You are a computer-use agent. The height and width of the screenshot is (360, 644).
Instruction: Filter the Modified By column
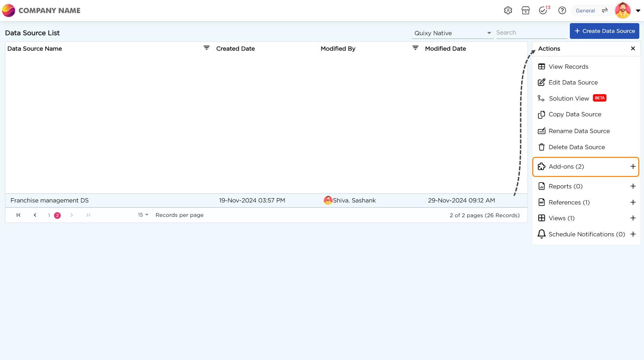click(x=415, y=48)
